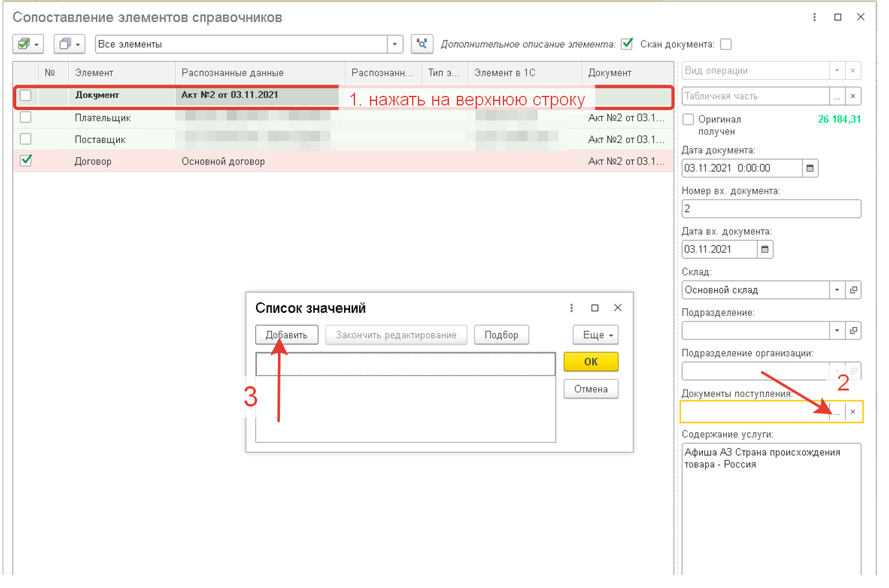Click the Тип э... column header

(444, 73)
